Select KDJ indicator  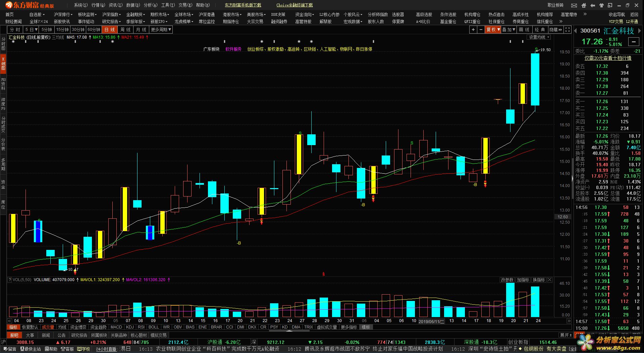pyautogui.click(x=130, y=327)
